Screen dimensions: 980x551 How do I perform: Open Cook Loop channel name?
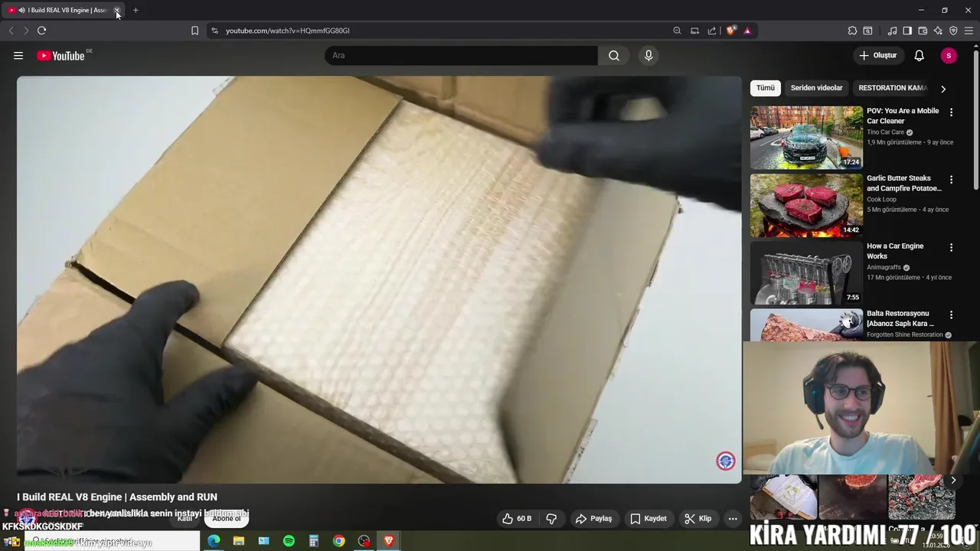click(x=881, y=199)
